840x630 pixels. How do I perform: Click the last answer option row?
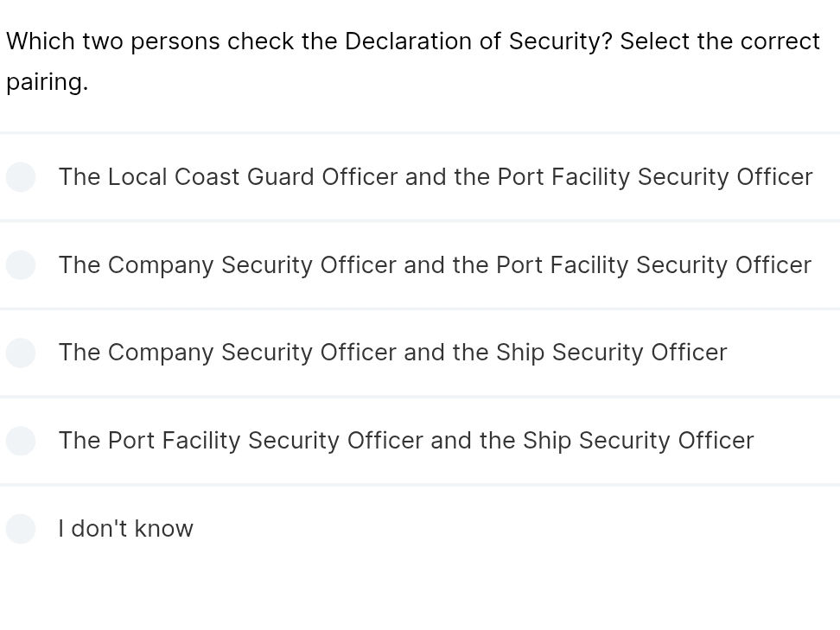point(420,528)
